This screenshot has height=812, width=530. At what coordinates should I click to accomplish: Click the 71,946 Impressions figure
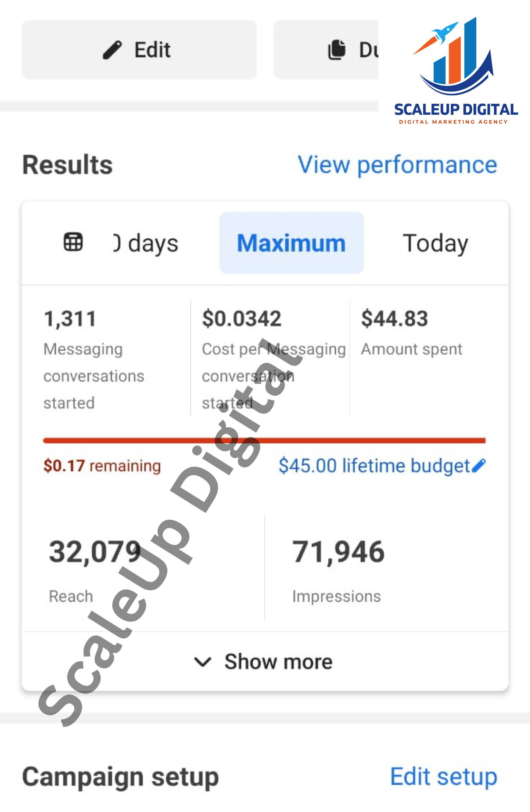[338, 552]
